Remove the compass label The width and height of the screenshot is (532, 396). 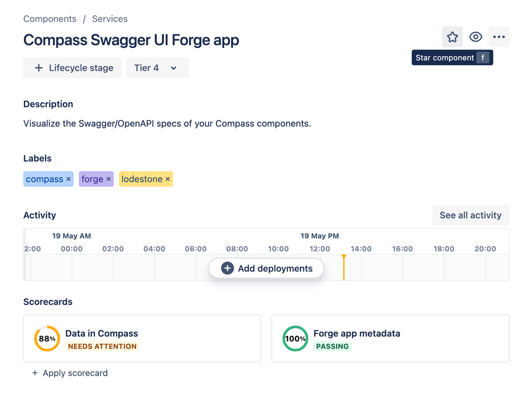(x=69, y=179)
